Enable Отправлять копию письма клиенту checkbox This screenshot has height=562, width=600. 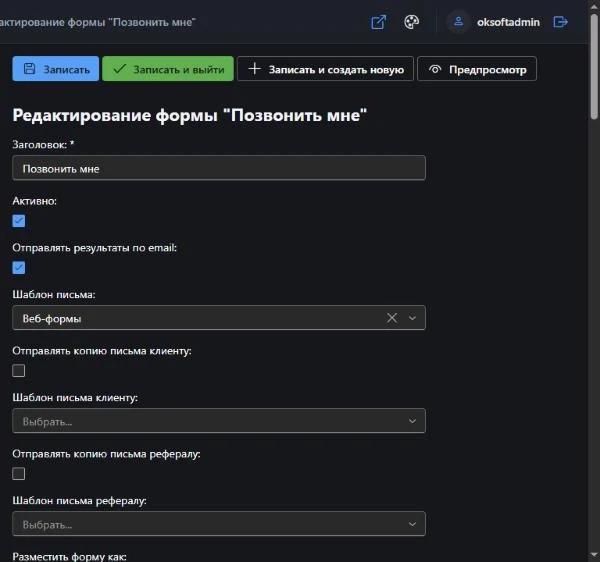[19, 370]
